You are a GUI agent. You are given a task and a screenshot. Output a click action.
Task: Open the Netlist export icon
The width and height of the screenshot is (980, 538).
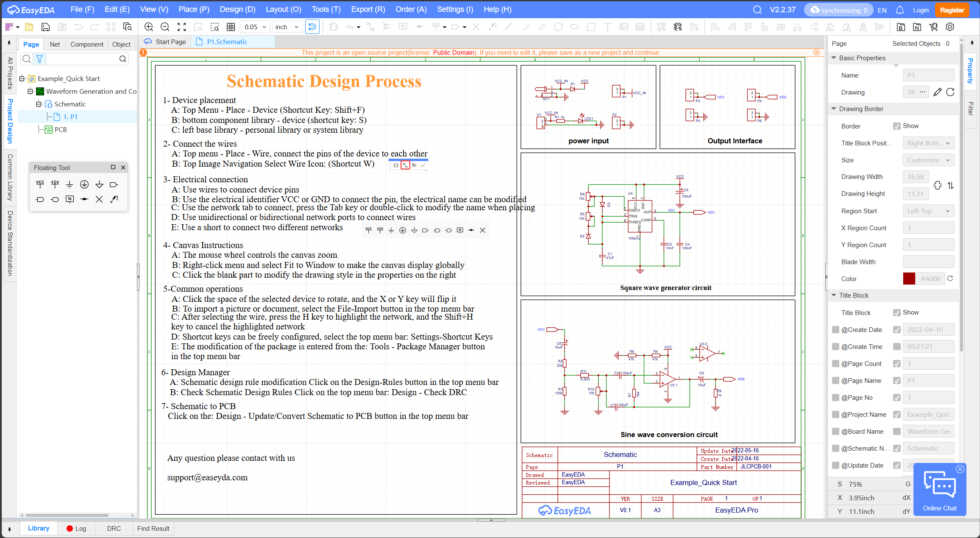[x=917, y=27]
